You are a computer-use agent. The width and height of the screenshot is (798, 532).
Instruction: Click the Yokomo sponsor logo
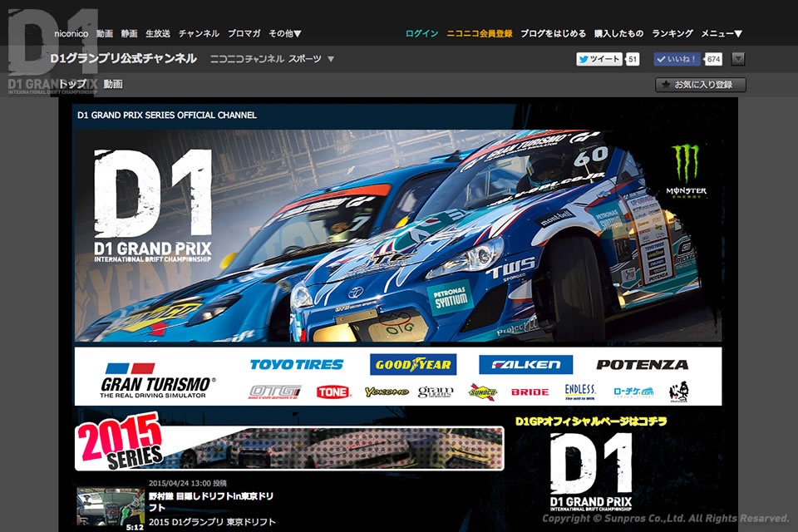click(x=387, y=392)
